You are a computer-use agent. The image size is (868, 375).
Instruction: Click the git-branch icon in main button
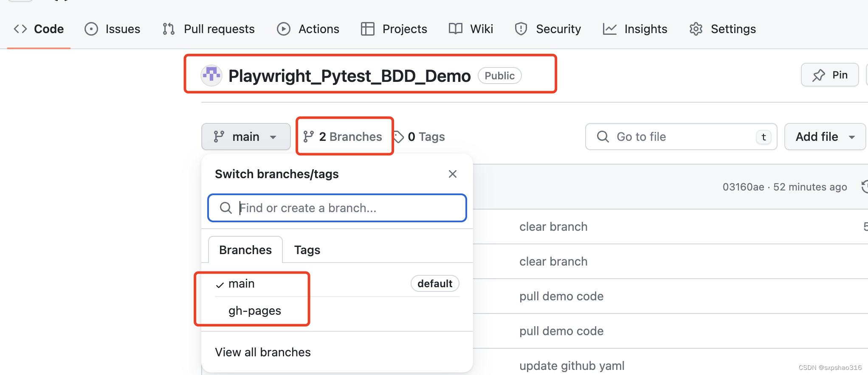219,137
